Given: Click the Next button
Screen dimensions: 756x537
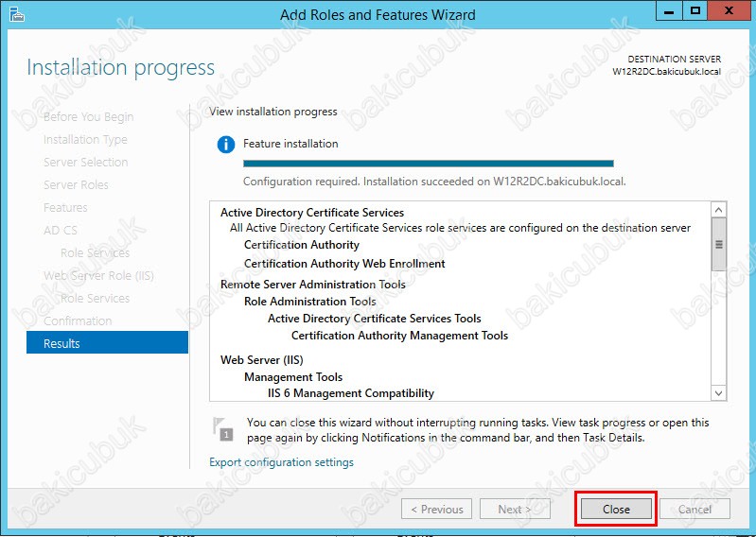Looking at the screenshot, I should tap(515, 509).
